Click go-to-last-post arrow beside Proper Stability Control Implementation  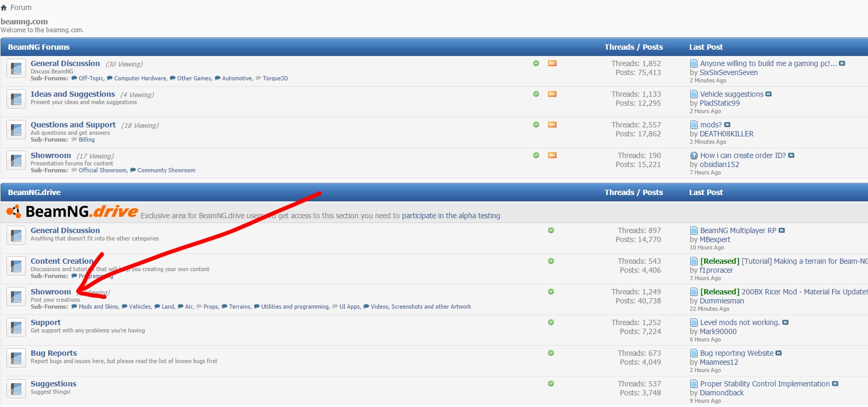tap(835, 384)
